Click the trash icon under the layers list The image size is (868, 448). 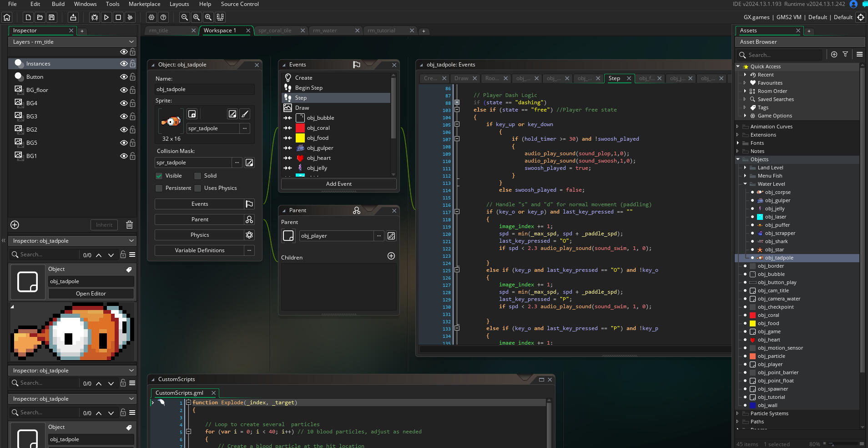point(129,225)
